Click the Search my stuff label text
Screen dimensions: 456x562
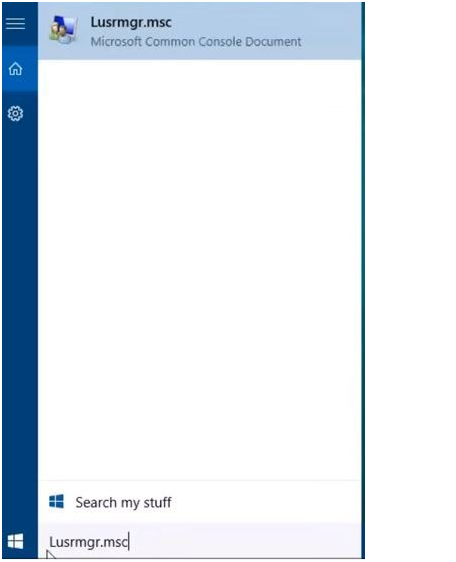[123, 503]
